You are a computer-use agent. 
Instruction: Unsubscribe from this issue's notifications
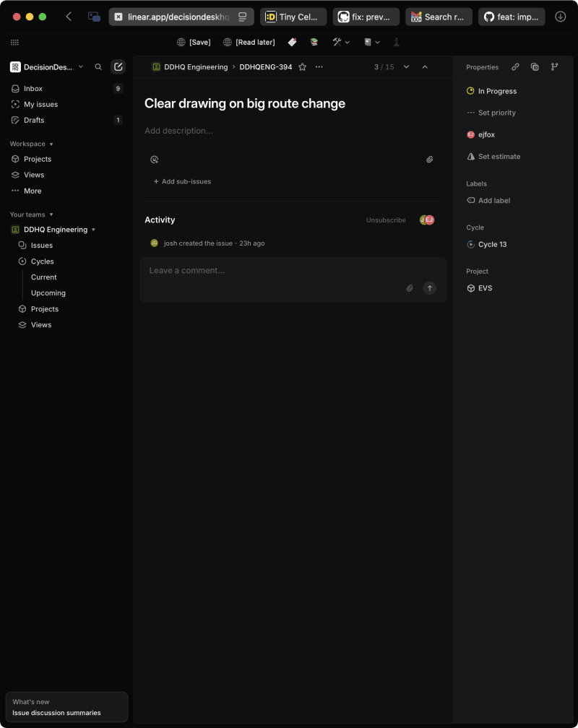pos(386,220)
